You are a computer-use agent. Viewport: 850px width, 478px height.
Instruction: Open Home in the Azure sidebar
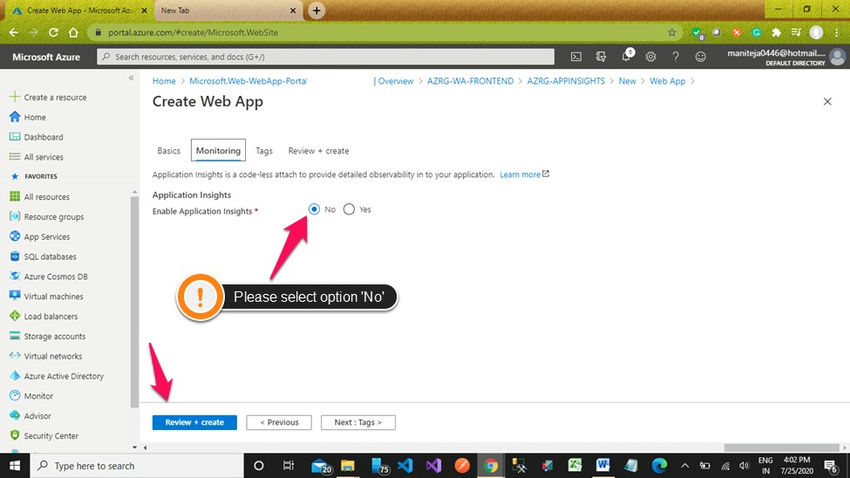tap(35, 117)
